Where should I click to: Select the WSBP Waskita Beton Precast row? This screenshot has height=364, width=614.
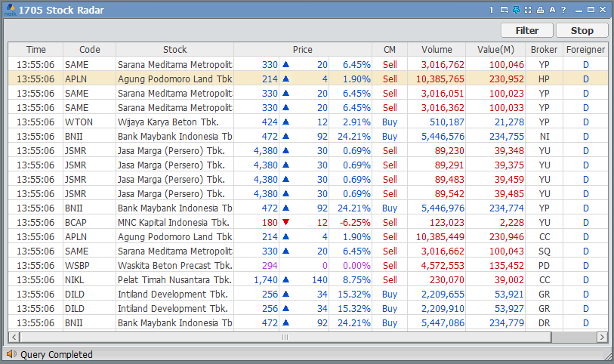(174, 265)
